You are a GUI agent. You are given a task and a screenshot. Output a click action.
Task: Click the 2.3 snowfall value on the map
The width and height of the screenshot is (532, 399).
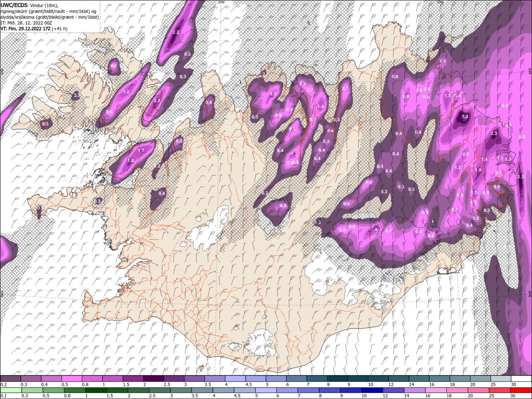coord(494,134)
